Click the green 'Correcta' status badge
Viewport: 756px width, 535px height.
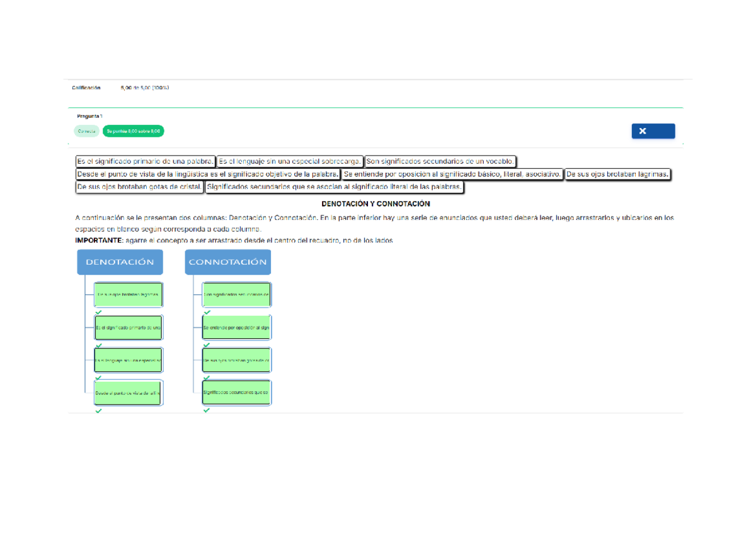[86, 131]
